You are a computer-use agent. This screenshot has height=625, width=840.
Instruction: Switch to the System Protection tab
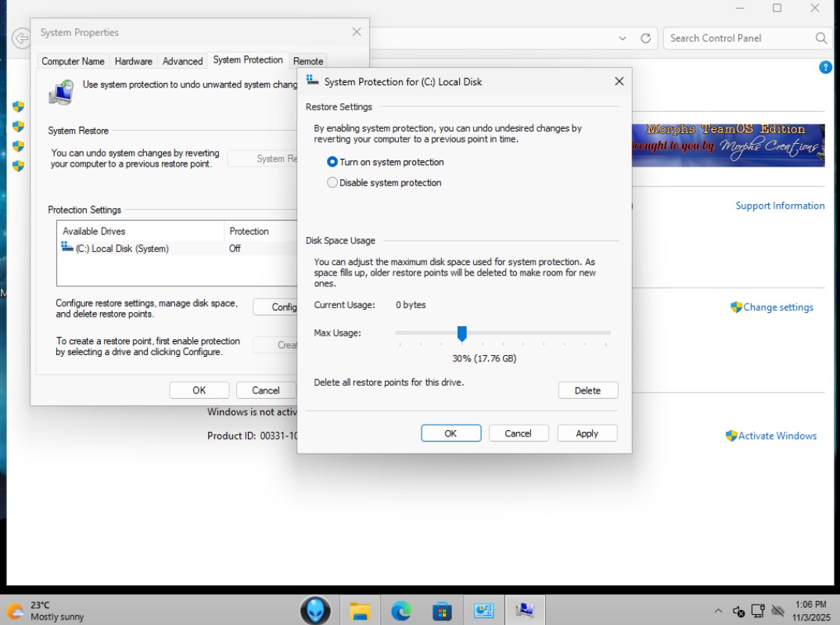pyautogui.click(x=248, y=60)
